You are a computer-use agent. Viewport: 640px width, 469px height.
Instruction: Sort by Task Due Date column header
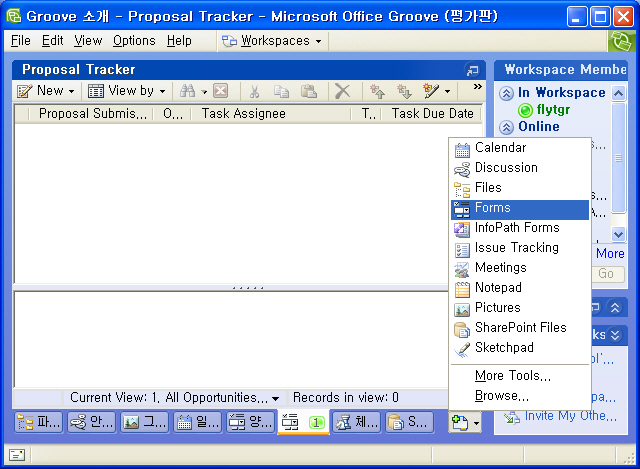[x=432, y=113]
